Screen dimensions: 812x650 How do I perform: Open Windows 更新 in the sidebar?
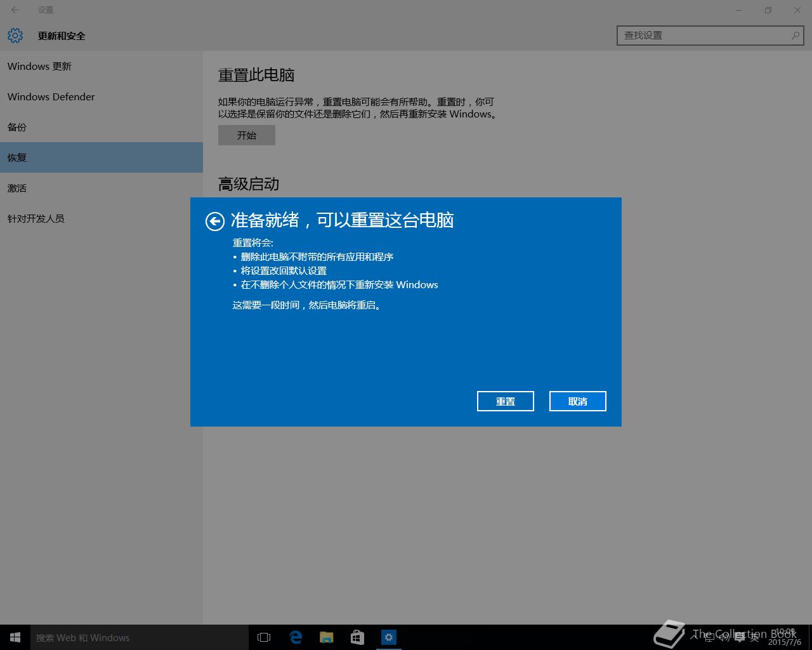pyautogui.click(x=101, y=66)
